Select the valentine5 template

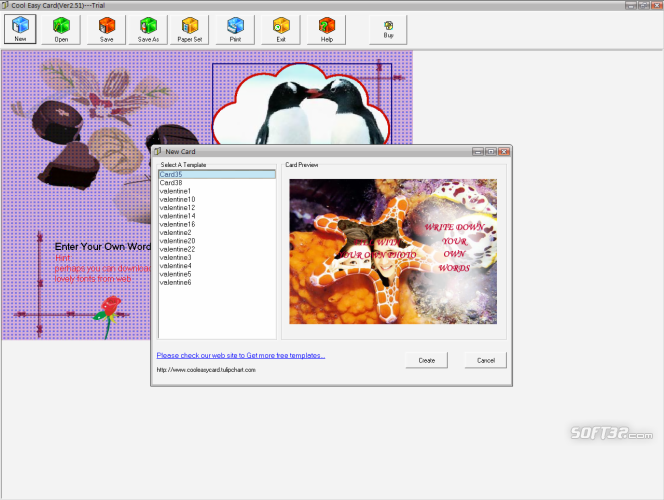pyautogui.click(x=217, y=274)
